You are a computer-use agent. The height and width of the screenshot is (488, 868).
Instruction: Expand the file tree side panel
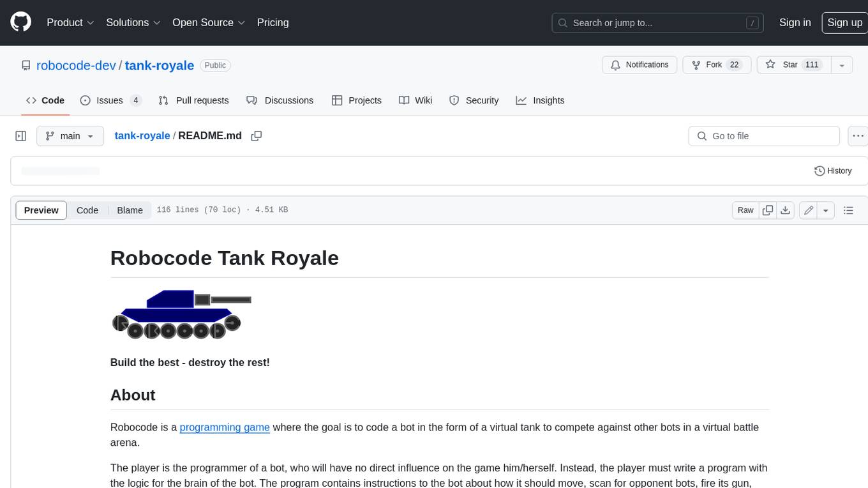(x=20, y=136)
